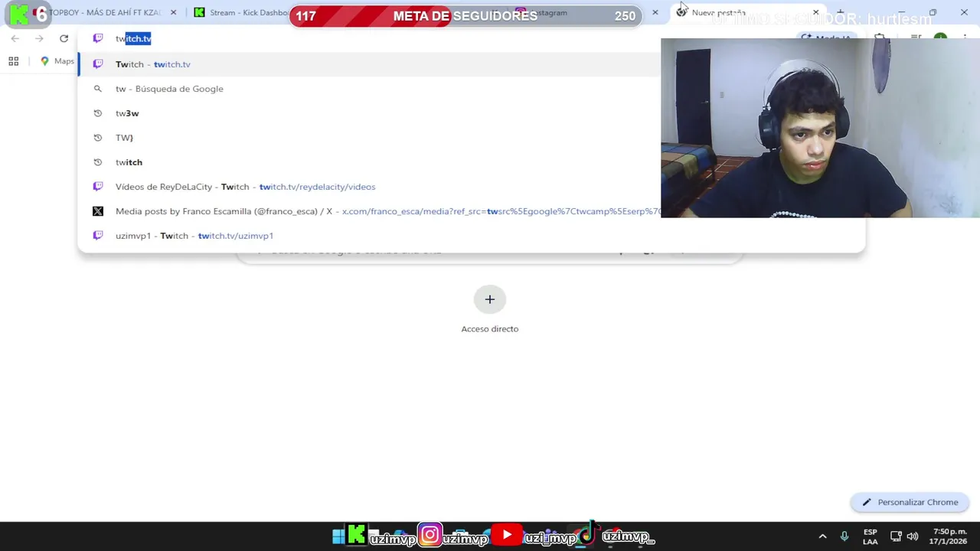Open the Maps bookmark

pos(57,61)
